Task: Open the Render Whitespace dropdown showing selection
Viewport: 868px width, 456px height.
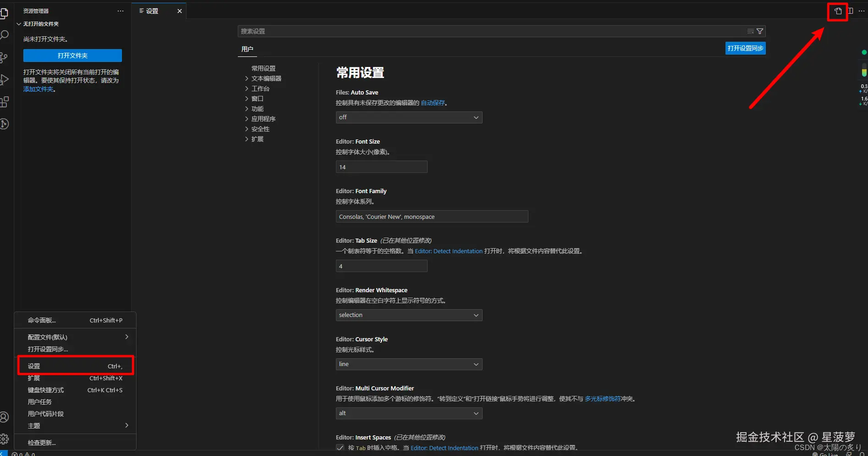Action: tap(409, 315)
